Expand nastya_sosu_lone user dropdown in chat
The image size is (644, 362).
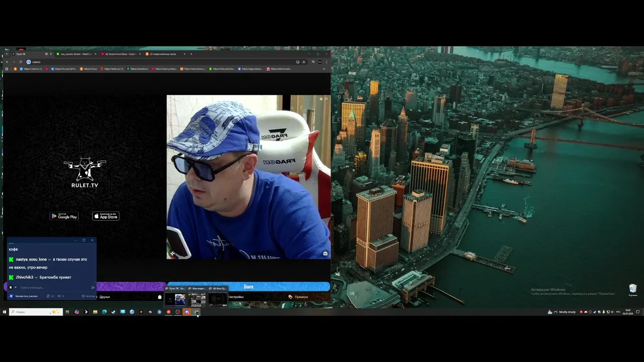click(x=49, y=259)
